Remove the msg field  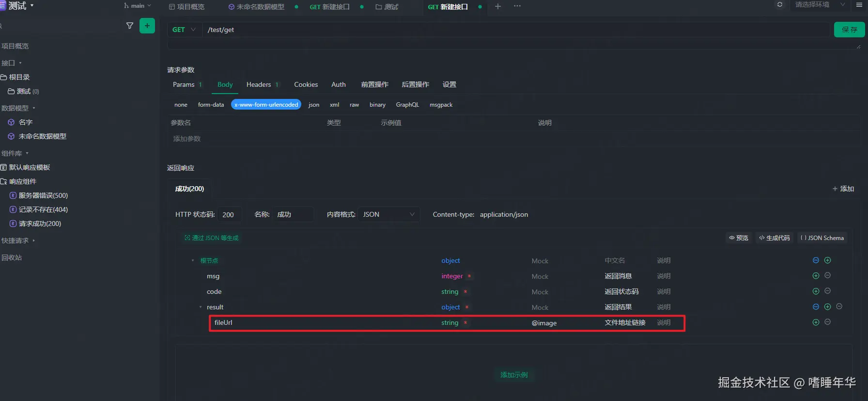point(827,275)
